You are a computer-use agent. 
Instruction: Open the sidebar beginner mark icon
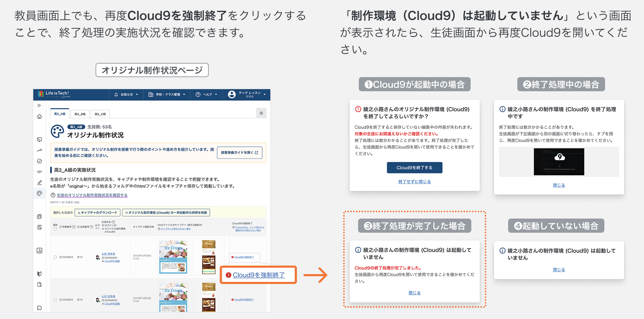point(39,274)
